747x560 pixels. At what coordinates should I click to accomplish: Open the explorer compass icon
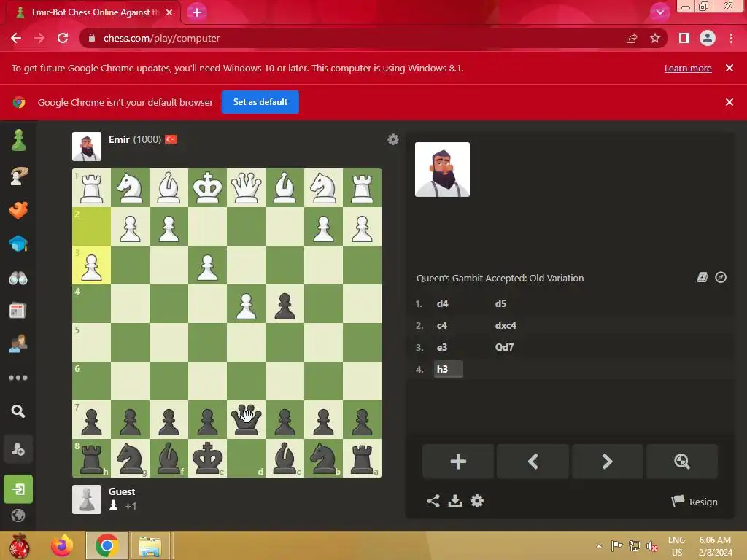point(721,277)
